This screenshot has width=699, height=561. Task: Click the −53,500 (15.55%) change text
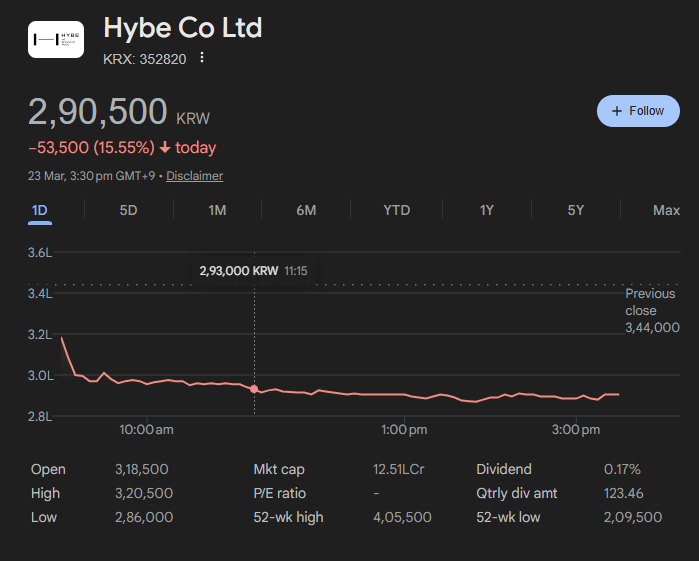tap(91, 148)
